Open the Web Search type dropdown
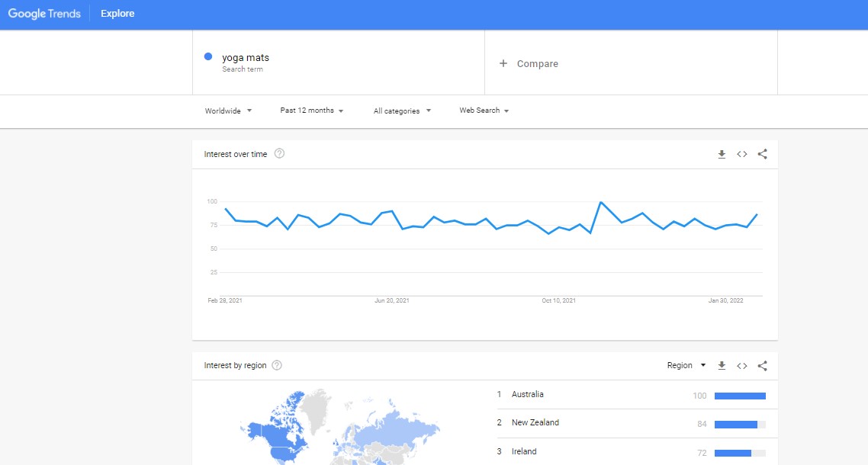The width and height of the screenshot is (868, 465). pos(484,111)
